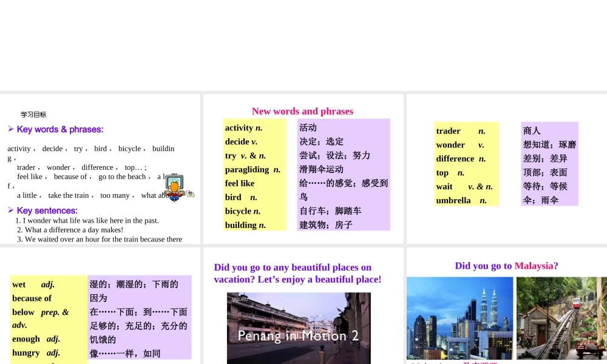Select the word 'decide v.'
The width and height of the screenshot is (607, 364).
coord(241,141)
